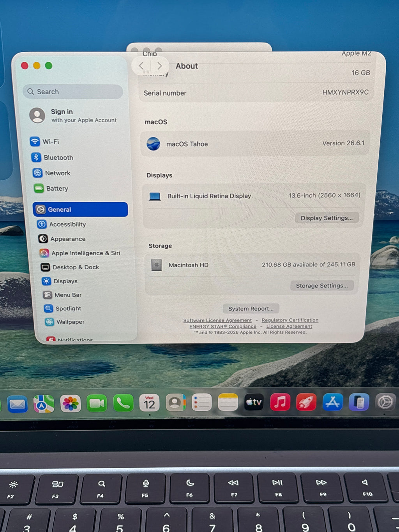
Task: Open Appearance settings
Action: click(62, 239)
